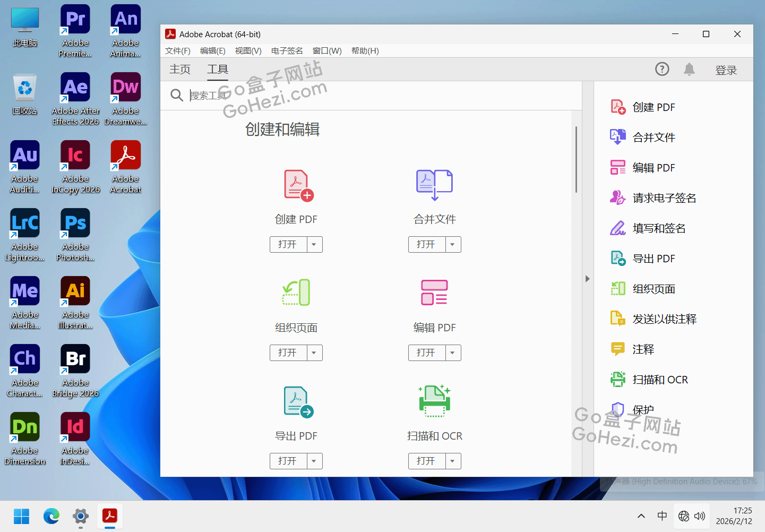The width and height of the screenshot is (765, 532).
Task: Open the notifications bell icon
Action: [689, 70]
